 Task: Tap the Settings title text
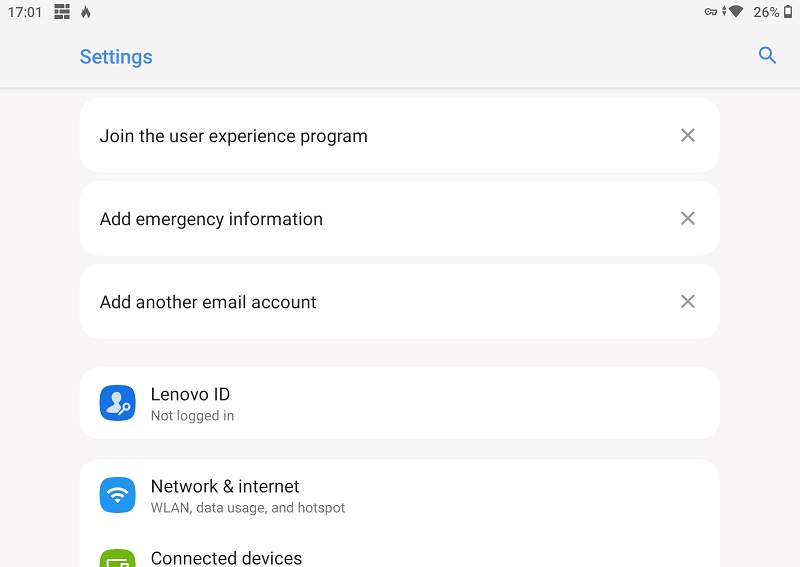116,57
